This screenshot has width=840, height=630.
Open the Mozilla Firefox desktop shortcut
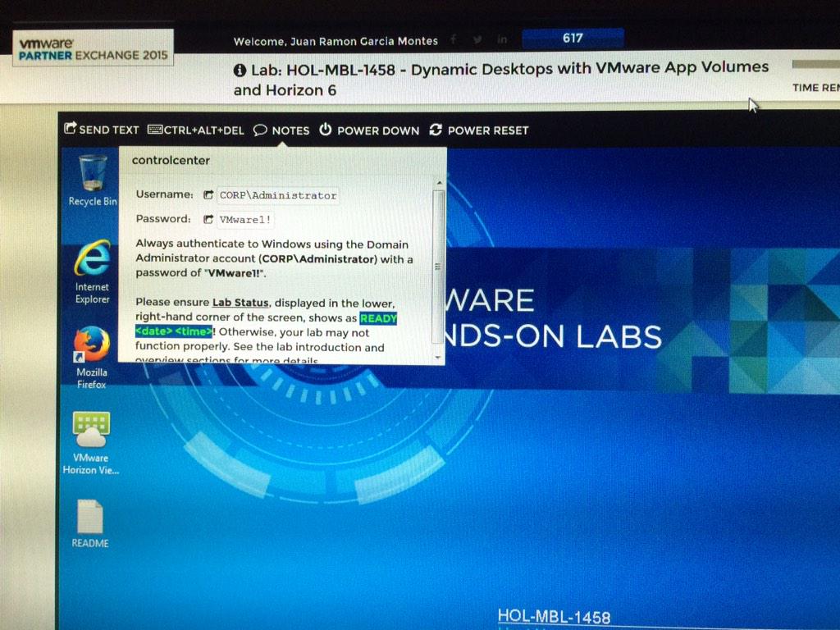pos(92,358)
